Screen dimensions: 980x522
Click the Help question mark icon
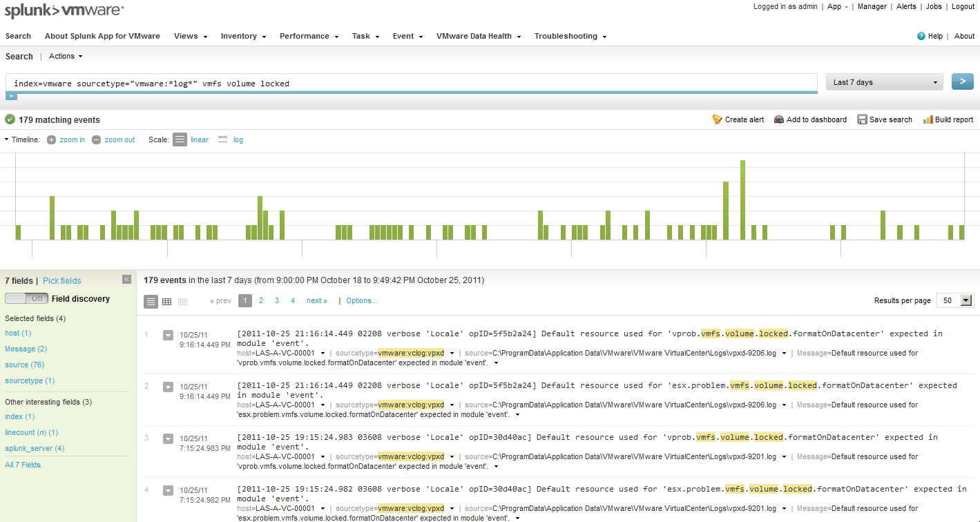[x=921, y=36]
